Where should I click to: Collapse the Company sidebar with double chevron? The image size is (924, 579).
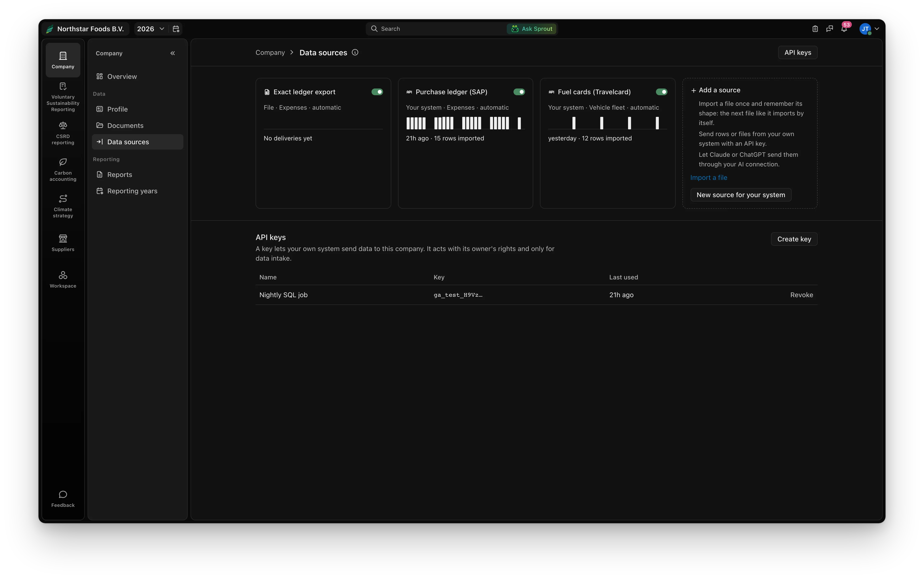(x=173, y=53)
